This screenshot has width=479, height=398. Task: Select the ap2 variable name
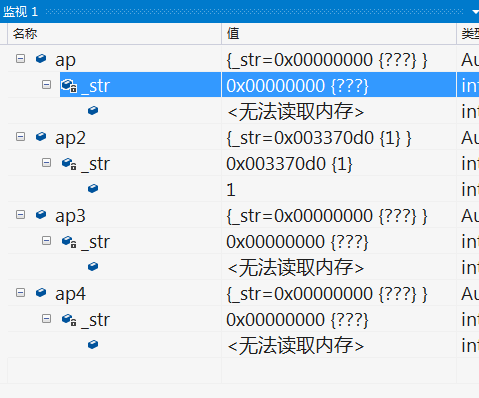pos(70,138)
